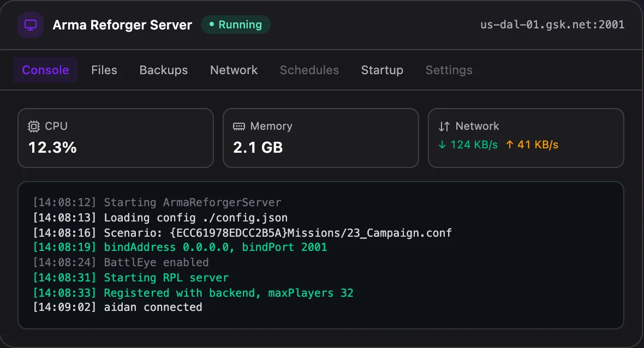The height and width of the screenshot is (348, 644).
Task: Click the Memory module icon
Action: tap(239, 127)
